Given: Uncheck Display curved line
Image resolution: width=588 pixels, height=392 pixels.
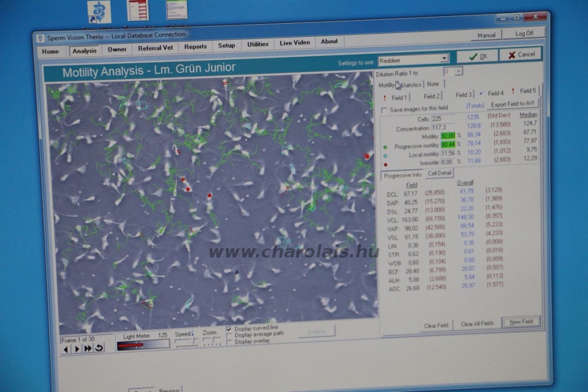Looking at the screenshot, I should pos(230,329).
